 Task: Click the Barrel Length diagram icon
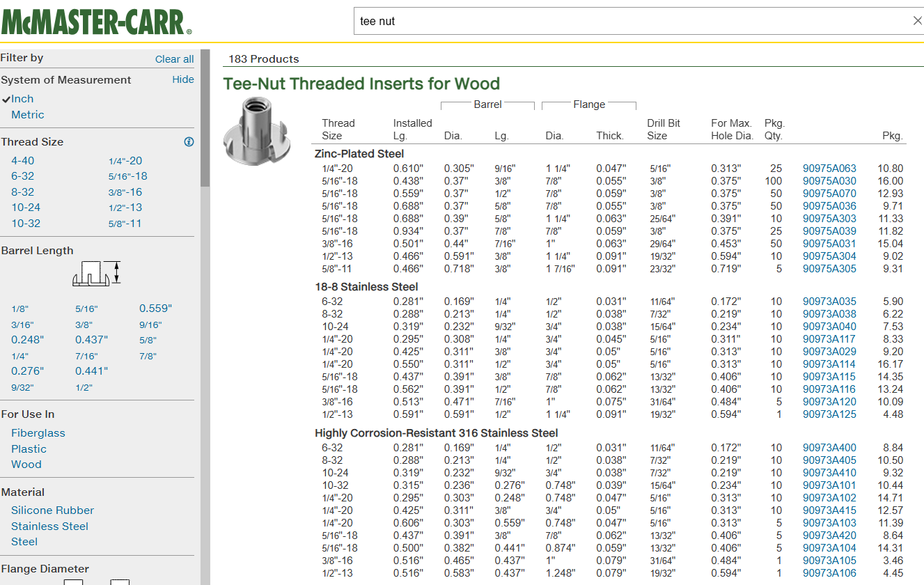click(x=96, y=273)
